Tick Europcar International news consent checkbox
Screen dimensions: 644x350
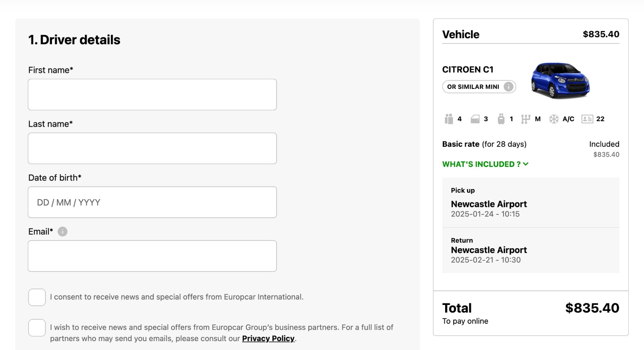[x=37, y=297]
